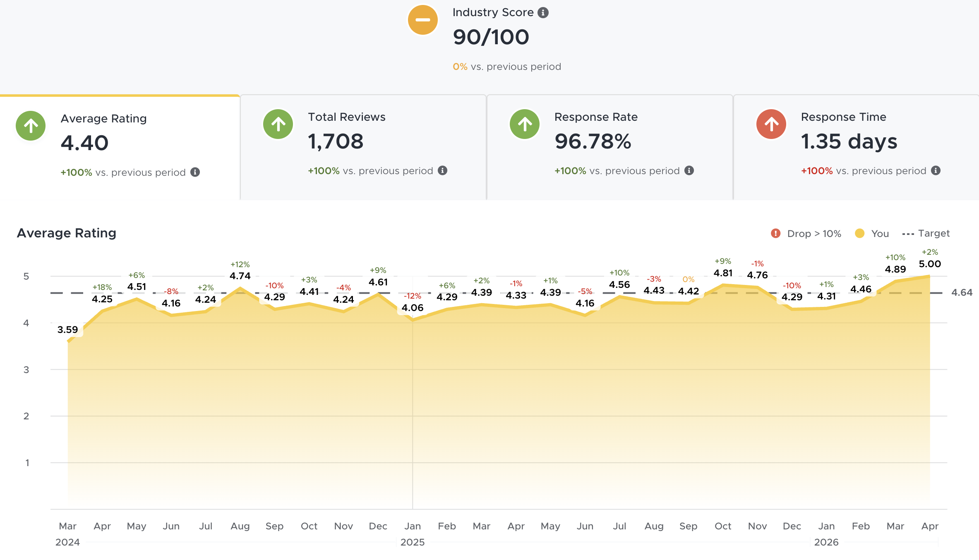Click the red arrow icon on Response Time card
The image size is (979, 560).
pyautogui.click(x=771, y=124)
